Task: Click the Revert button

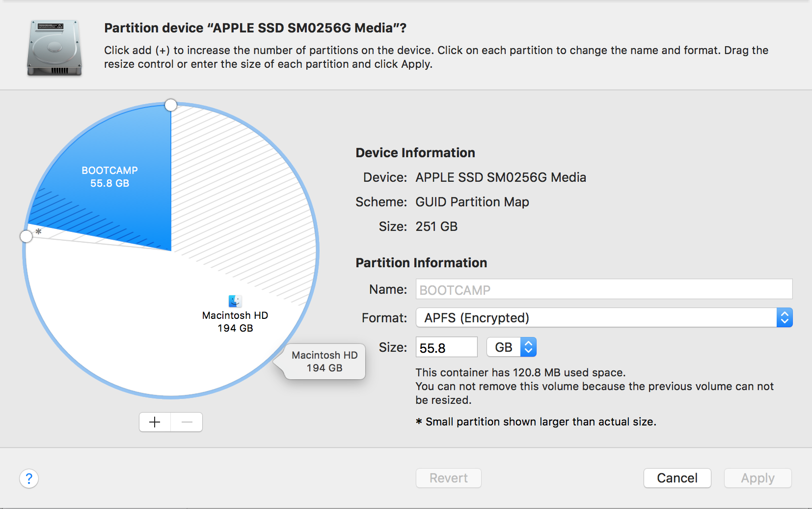Action: click(448, 478)
